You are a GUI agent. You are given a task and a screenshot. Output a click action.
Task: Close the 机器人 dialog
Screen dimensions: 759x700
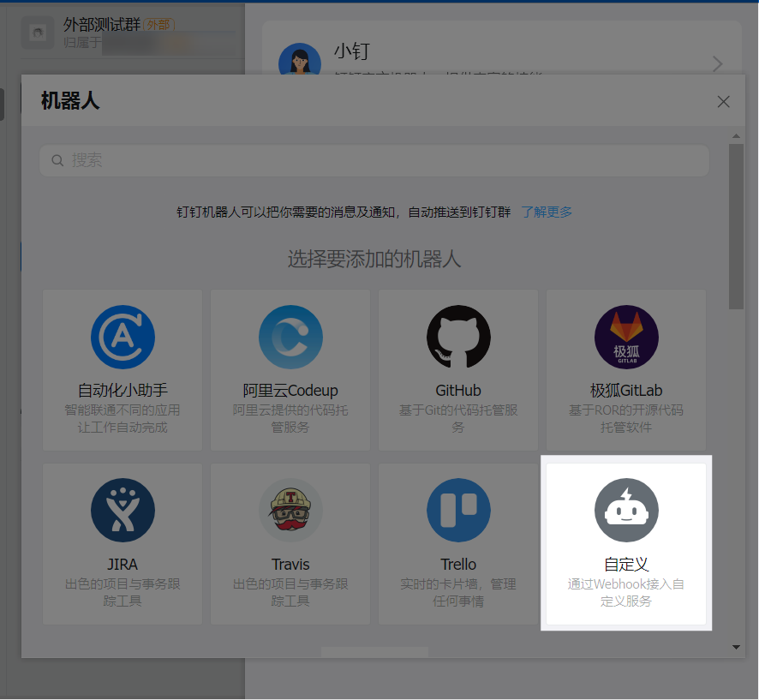[x=723, y=102]
